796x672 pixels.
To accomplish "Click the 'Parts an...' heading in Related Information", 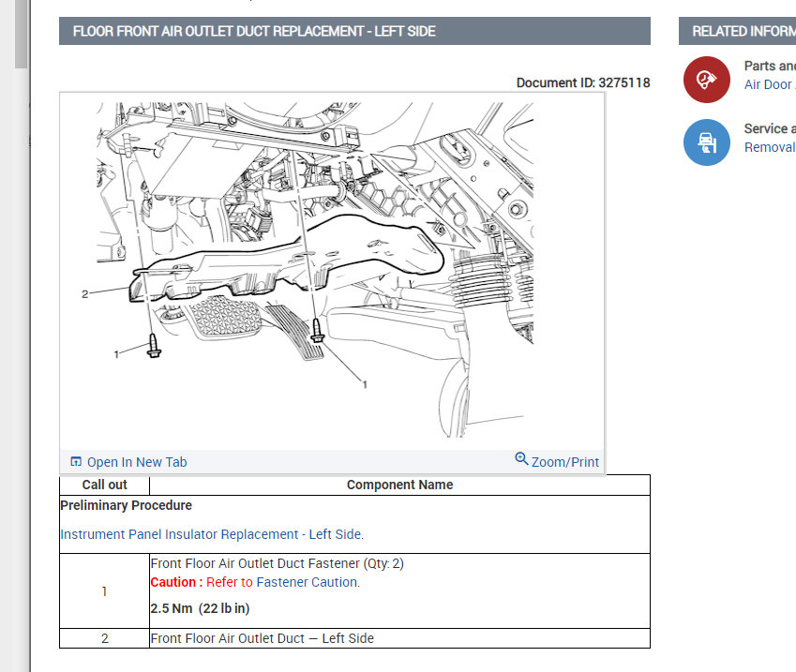I will coord(770,66).
